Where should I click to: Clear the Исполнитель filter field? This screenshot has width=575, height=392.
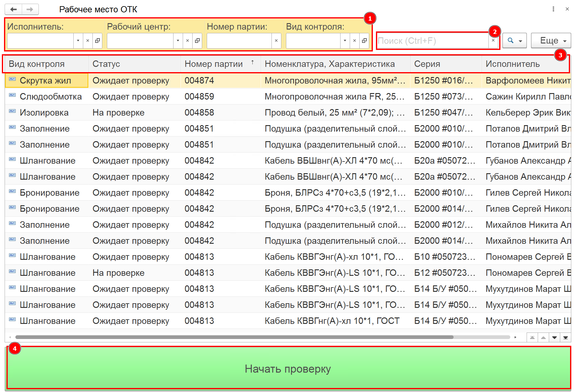(88, 41)
